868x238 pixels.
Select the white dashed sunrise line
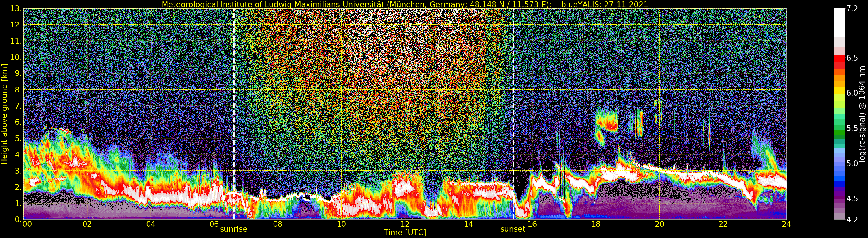coord(234,101)
